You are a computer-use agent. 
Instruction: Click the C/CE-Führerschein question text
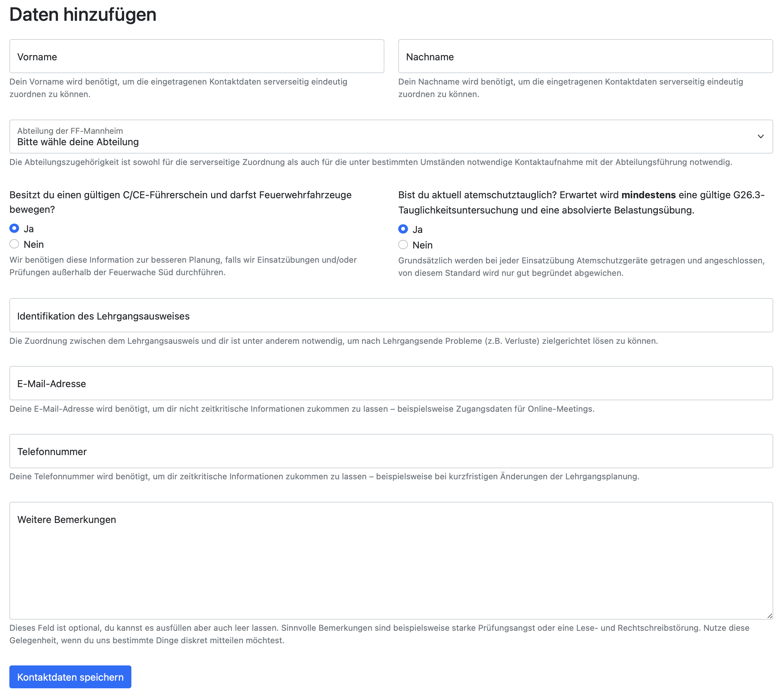[180, 202]
